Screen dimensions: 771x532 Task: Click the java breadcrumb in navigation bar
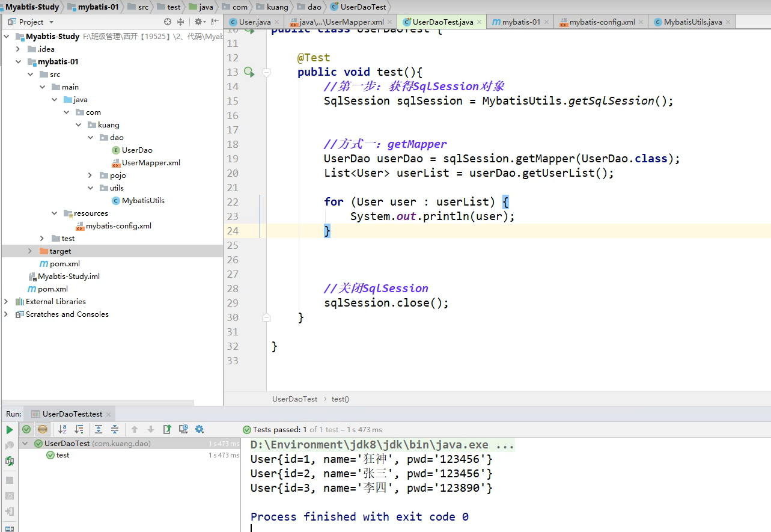[201, 7]
